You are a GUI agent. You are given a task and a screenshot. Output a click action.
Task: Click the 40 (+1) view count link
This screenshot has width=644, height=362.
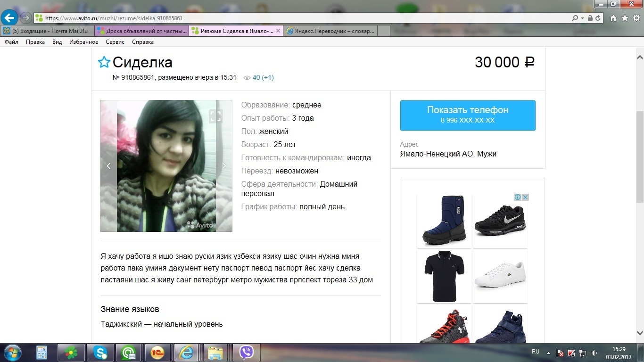click(x=263, y=78)
